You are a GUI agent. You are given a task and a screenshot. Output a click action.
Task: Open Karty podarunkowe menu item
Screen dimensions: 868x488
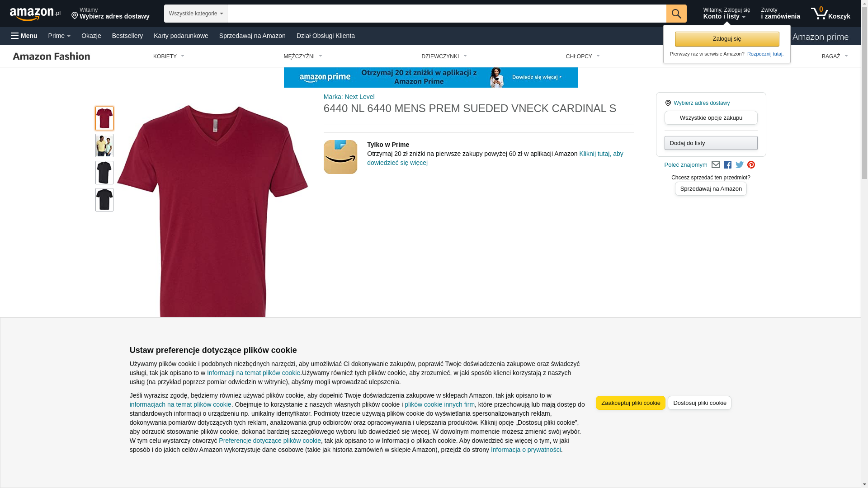181,36
